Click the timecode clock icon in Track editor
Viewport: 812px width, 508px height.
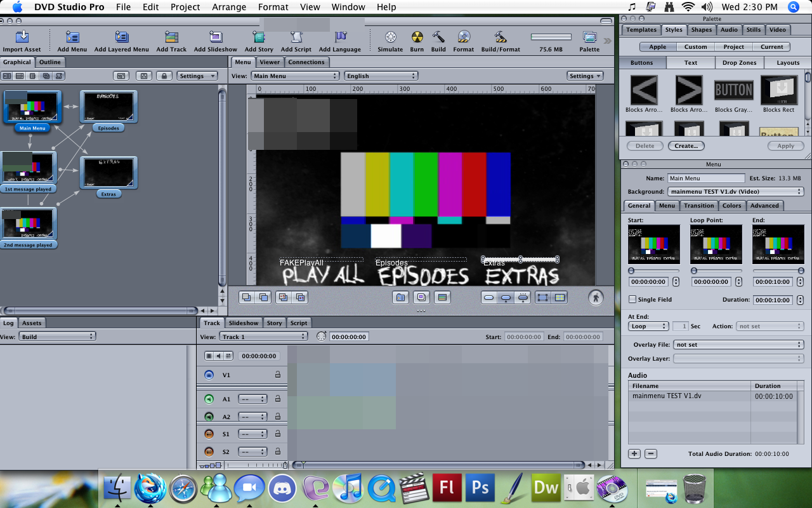tap(321, 337)
